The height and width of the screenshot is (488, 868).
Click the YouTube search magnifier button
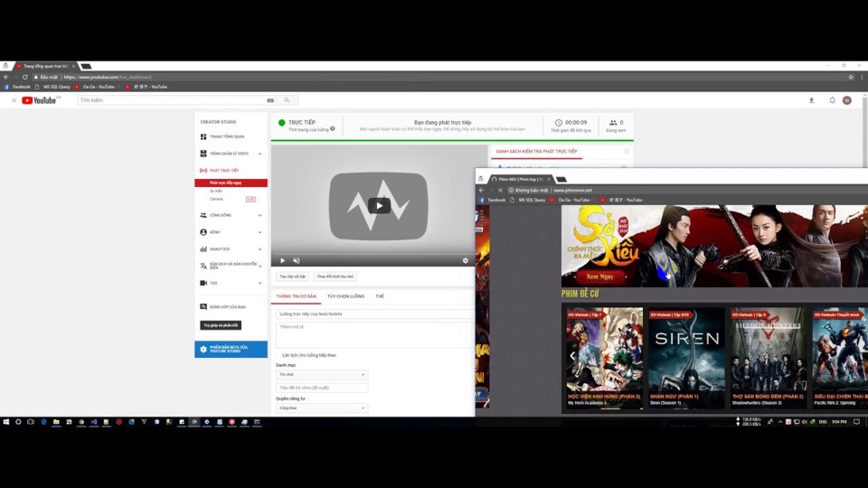[287, 100]
